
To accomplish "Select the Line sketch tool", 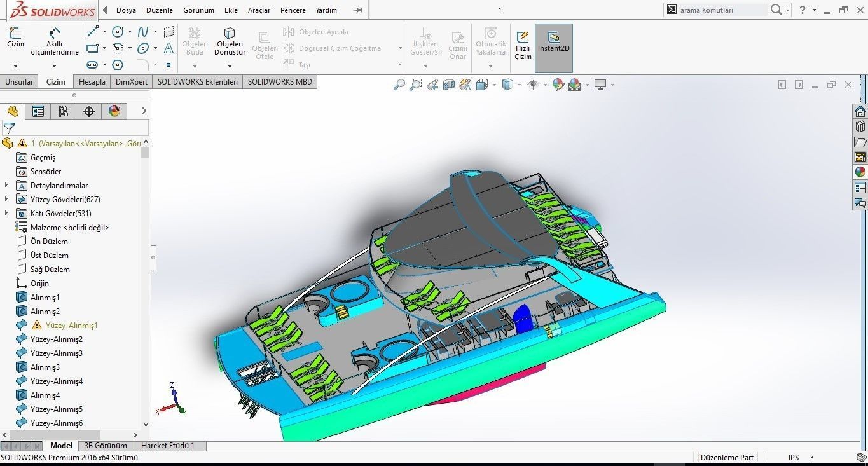I will coord(92,32).
